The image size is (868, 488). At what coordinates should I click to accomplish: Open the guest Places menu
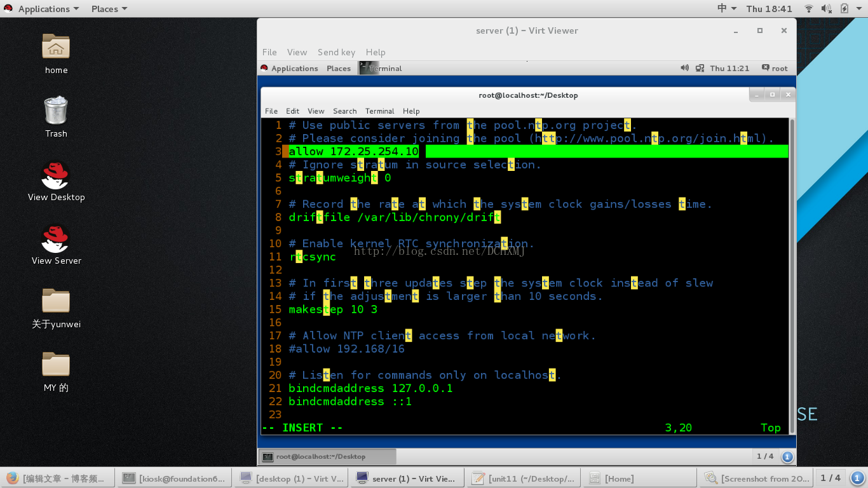pos(339,68)
